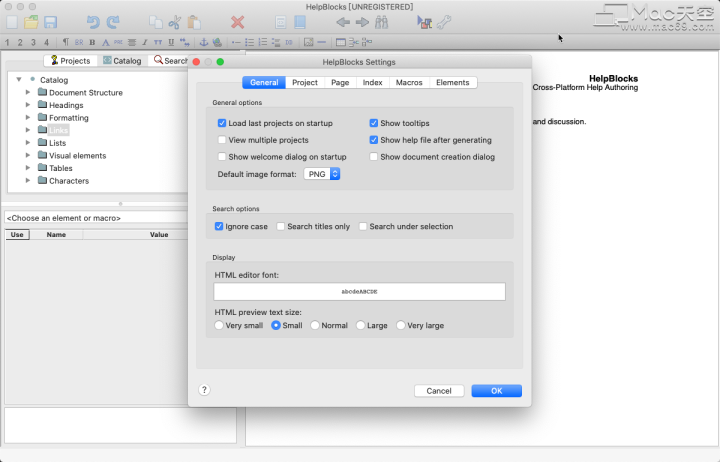Enable Show welcome dialog on startup
Viewport: 720px width, 462px height.
[222, 157]
